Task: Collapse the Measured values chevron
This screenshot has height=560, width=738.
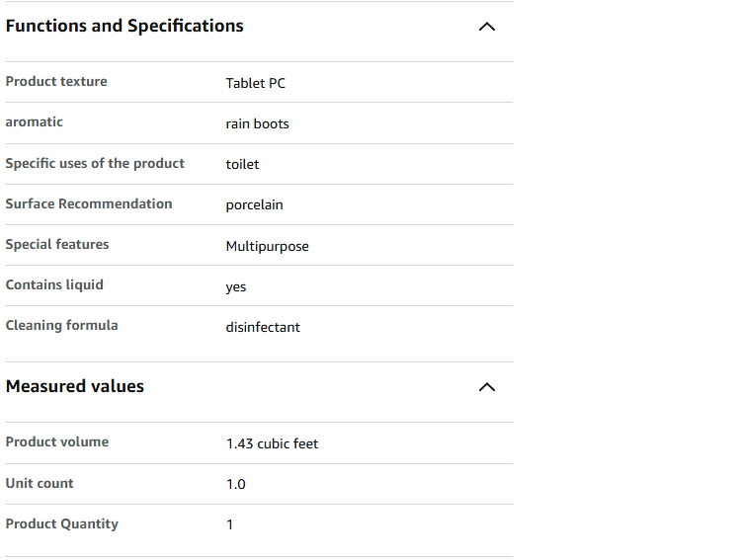Action: click(486, 387)
